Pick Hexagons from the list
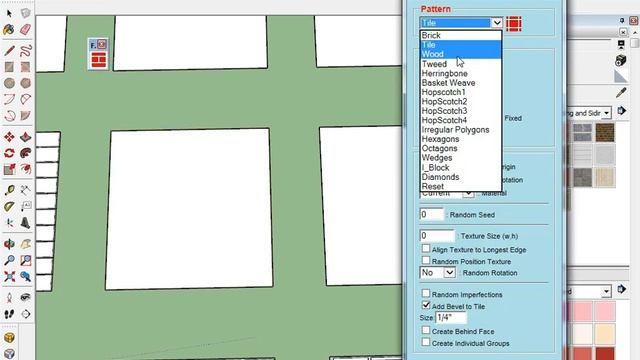 click(460, 139)
